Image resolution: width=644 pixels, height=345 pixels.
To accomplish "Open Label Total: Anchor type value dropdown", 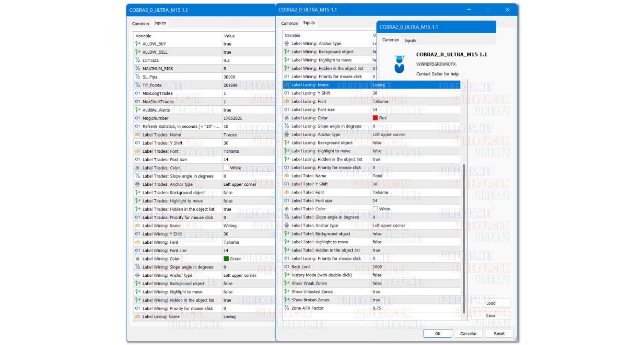I will click(x=389, y=225).
